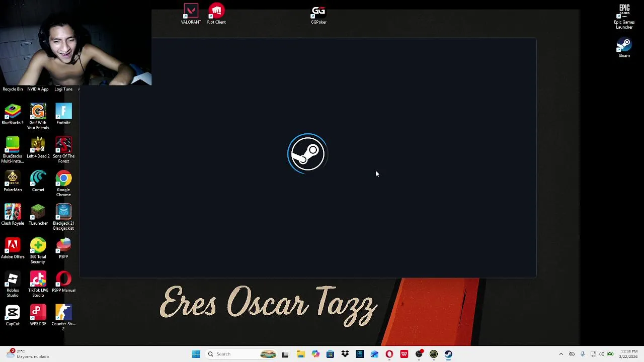The width and height of the screenshot is (644, 362).
Task: Select the Google Chrome desktop icon
Action: point(63,184)
